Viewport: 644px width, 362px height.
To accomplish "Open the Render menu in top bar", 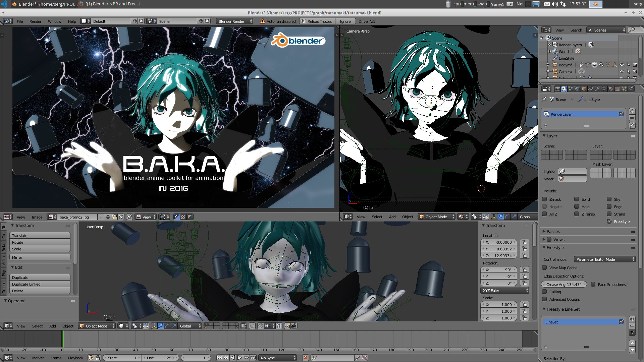I will pos(35,21).
